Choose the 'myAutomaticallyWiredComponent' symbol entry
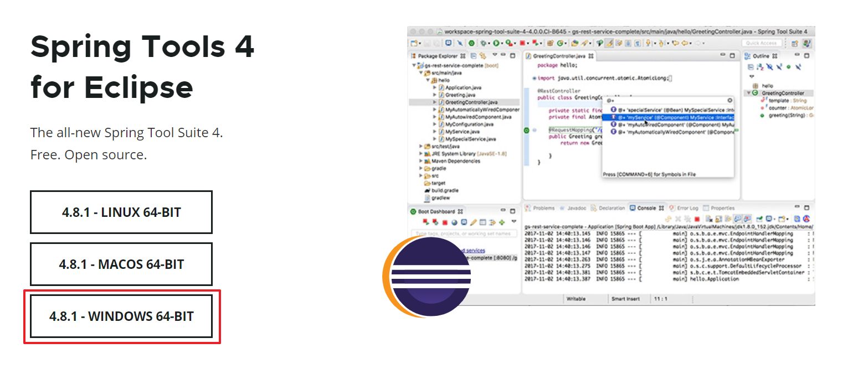The width and height of the screenshot is (868, 369). [x=671, y=132]
